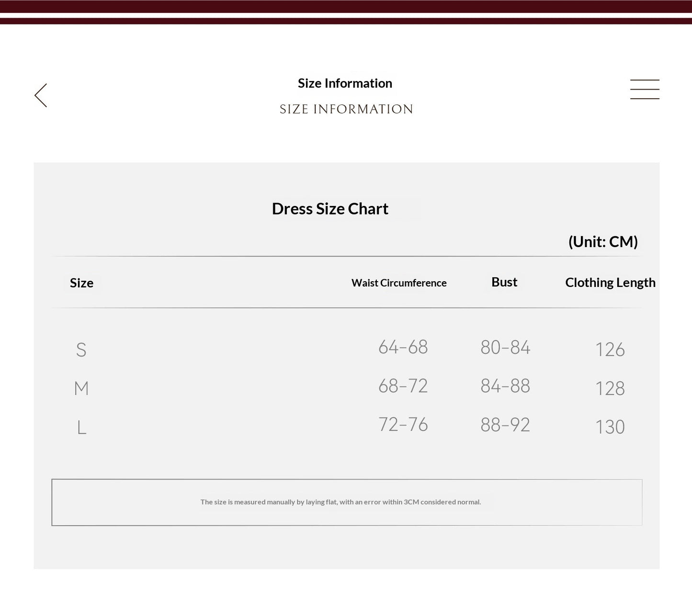Click clothing length value 130
This screenshot has height=616, width=692.
point(610,427)
